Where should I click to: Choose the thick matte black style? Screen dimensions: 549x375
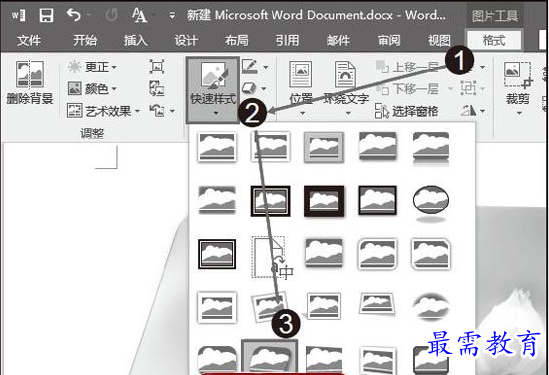324,201
